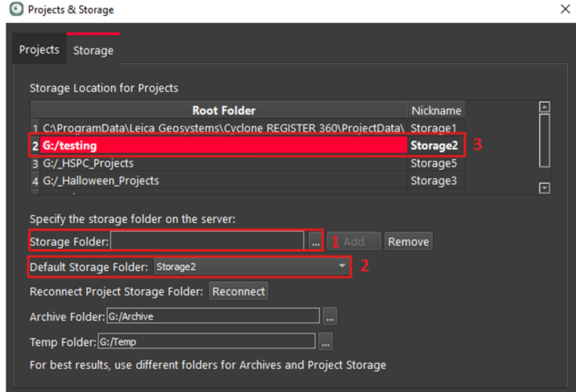The width and height of the screenshot is (576, 392).
Task: Focus the Temp Folder path field
Action: pyautogui.click(x=206, y=342)
